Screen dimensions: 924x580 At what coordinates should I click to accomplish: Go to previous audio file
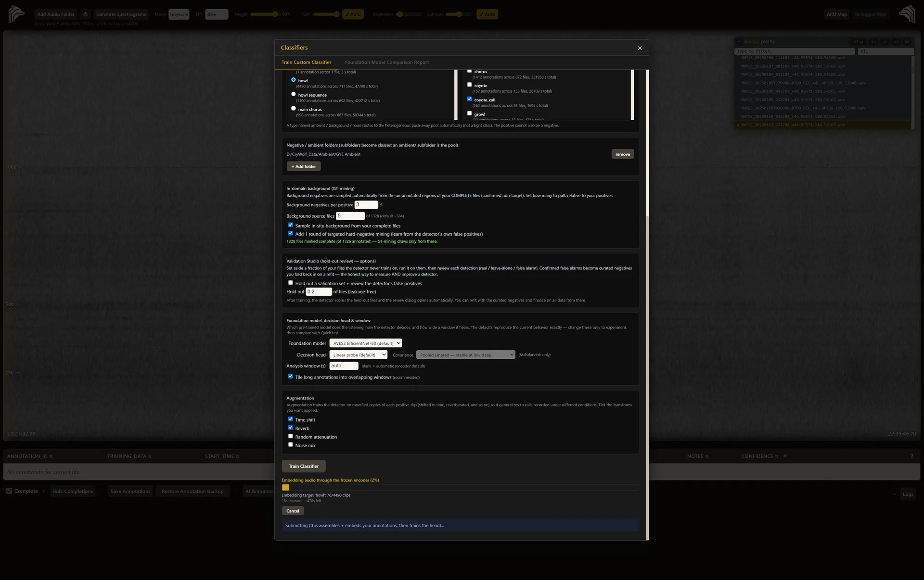click(x=885, y=42)
